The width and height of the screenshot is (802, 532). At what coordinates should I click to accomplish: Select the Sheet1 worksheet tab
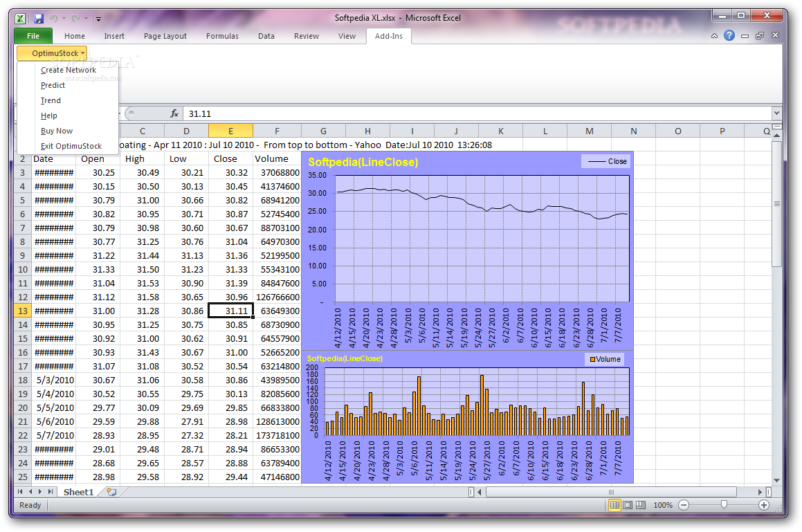(x=78, y=492)
